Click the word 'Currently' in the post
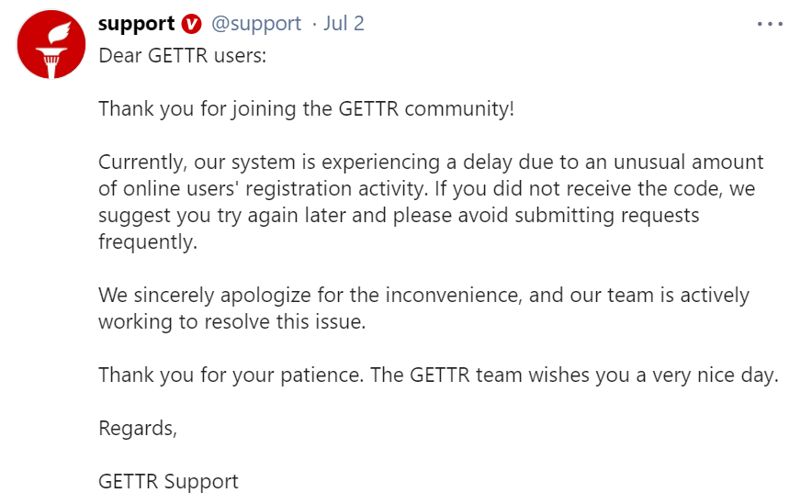812x504 pixels. pyautogui.click(x=141, y=162)
